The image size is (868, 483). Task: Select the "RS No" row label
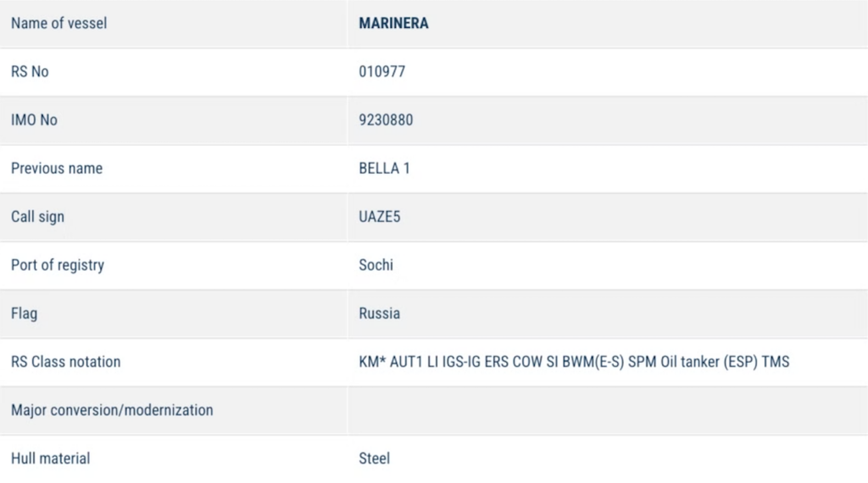tap(30, 72)
